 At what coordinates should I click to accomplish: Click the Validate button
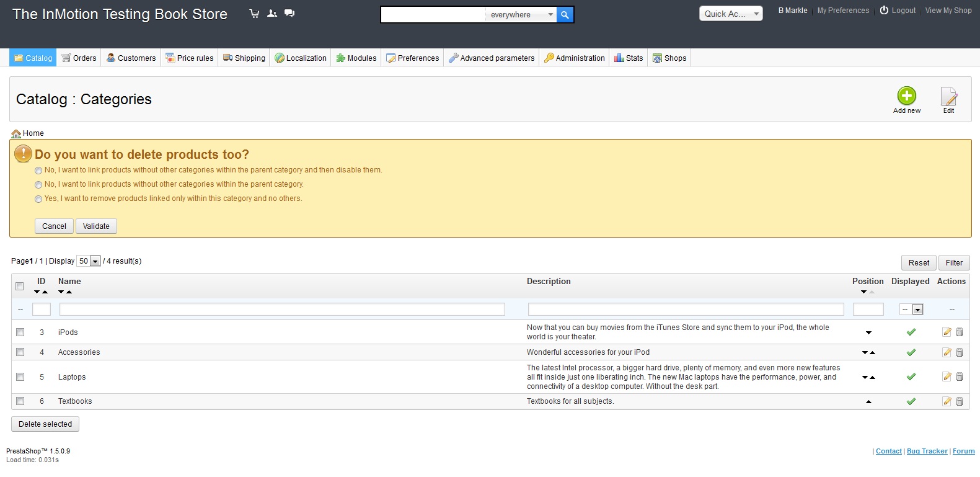point(96,226)
